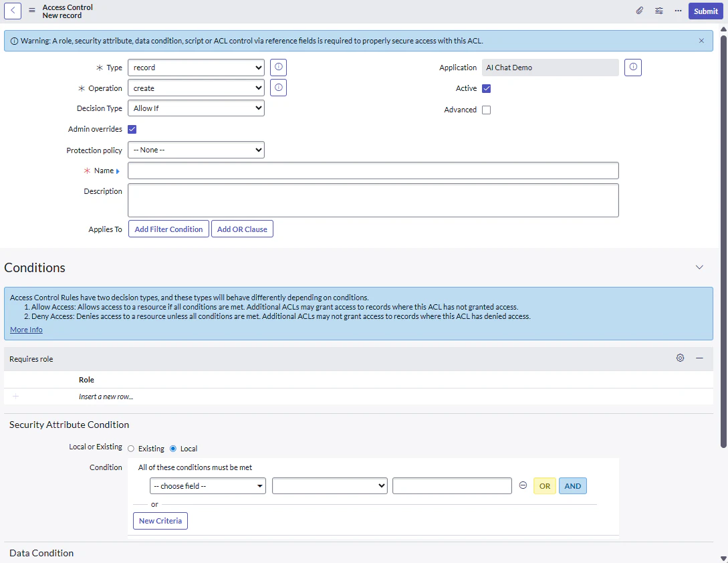Image resolution: width=728 pixels, height=563 pixels.
Task: Click the scroll down arrow
Action: tap(723, 558)
